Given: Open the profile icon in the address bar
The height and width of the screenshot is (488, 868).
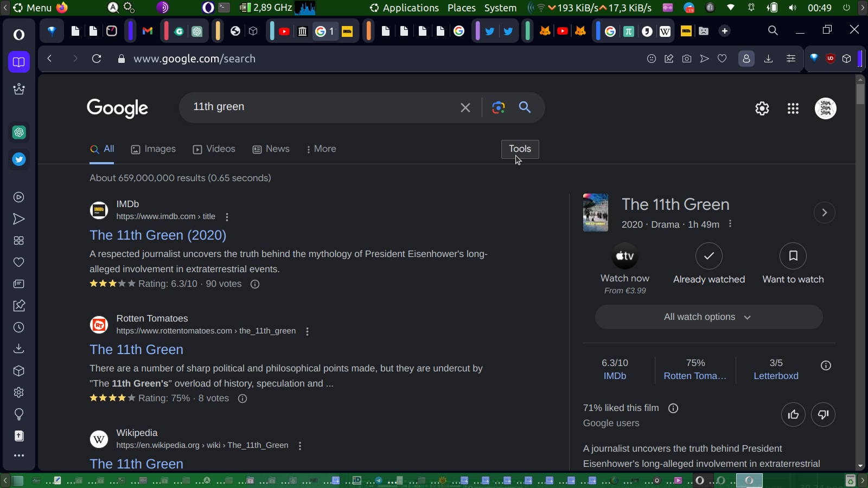Looking at the screenshot, I should tap(746, 59).
